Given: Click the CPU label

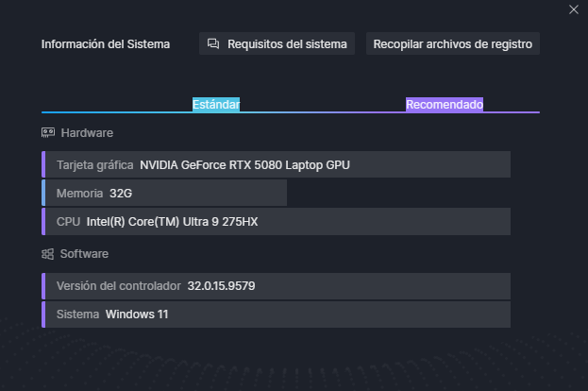Looking at the screenshot, I should [68, 222].
